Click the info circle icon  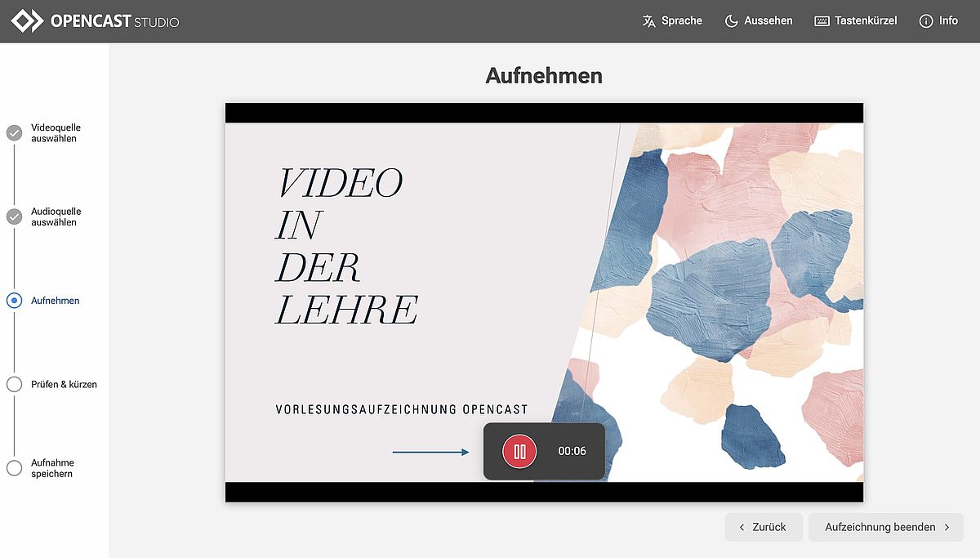pyautogui.click(x=926, y=21)
